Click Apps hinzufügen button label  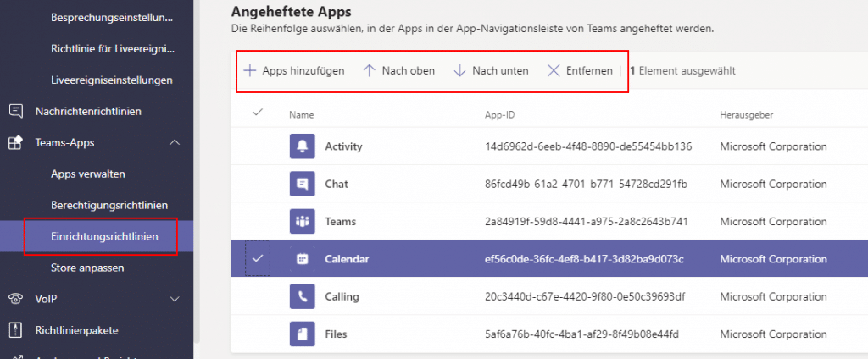(x=303, y=71)
